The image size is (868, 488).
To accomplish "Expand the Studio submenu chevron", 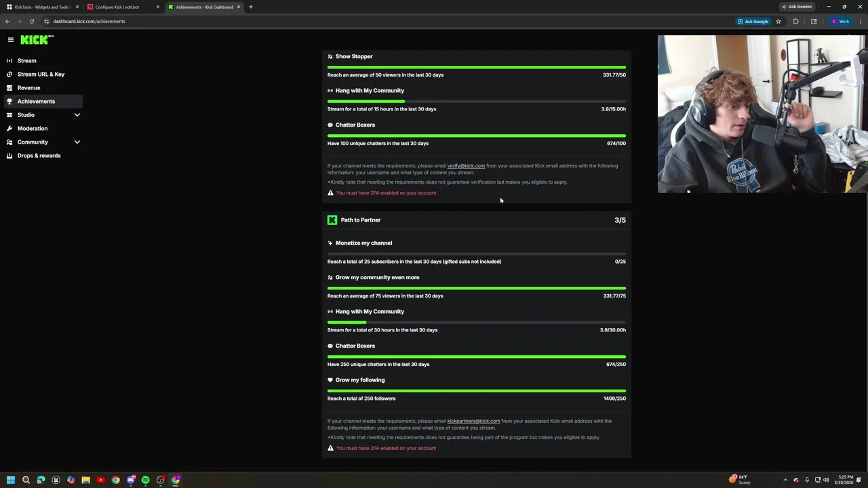I will click(77, 115).
